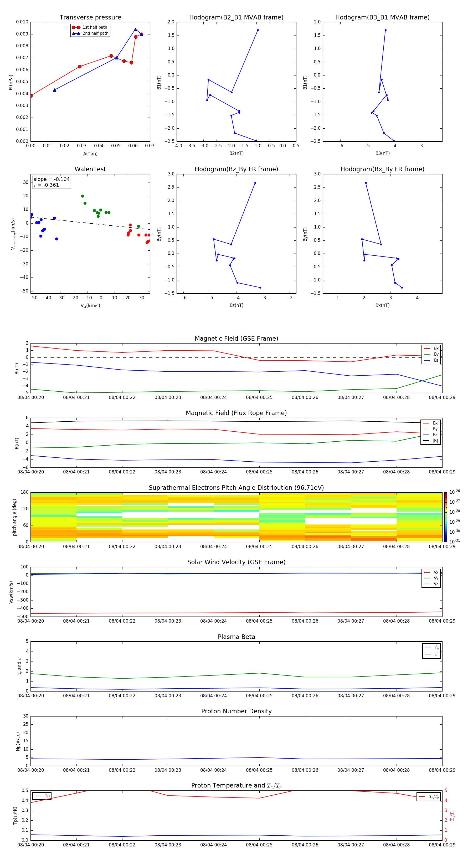Select the '1st half path' legend entry
The height and width of the screenshot is (868, 473).
click(90, 27)
